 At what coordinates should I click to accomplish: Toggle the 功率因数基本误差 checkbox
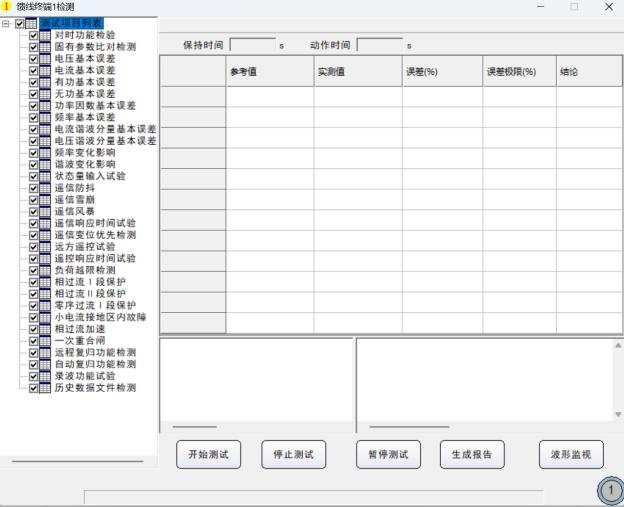[34, 105]
